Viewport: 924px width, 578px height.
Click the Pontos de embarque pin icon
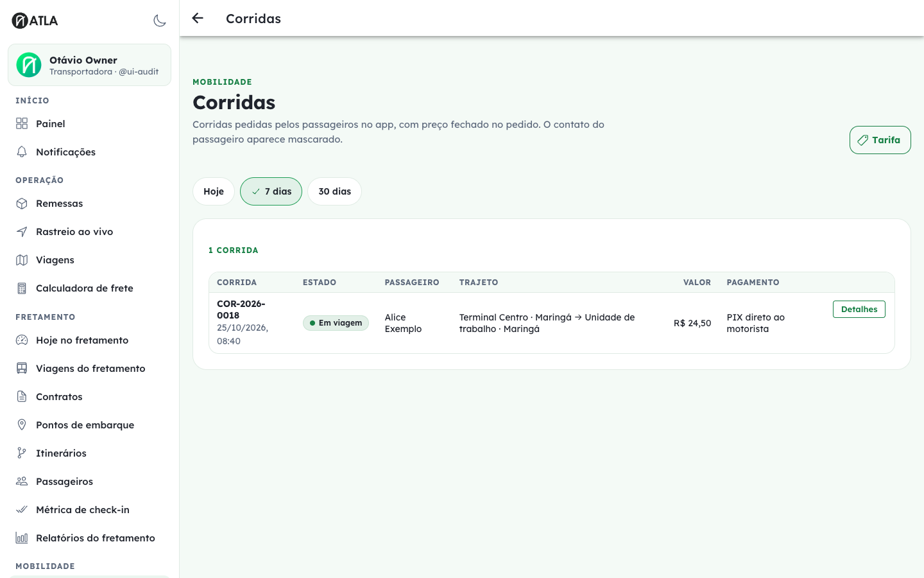tap(22, 425)
